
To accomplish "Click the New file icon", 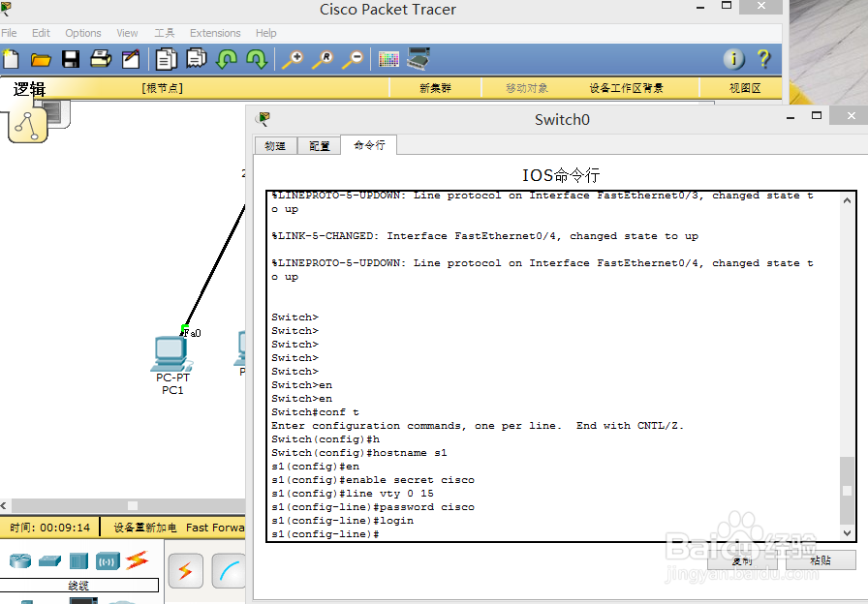I will pyautogui.click(x=11, y=59).
